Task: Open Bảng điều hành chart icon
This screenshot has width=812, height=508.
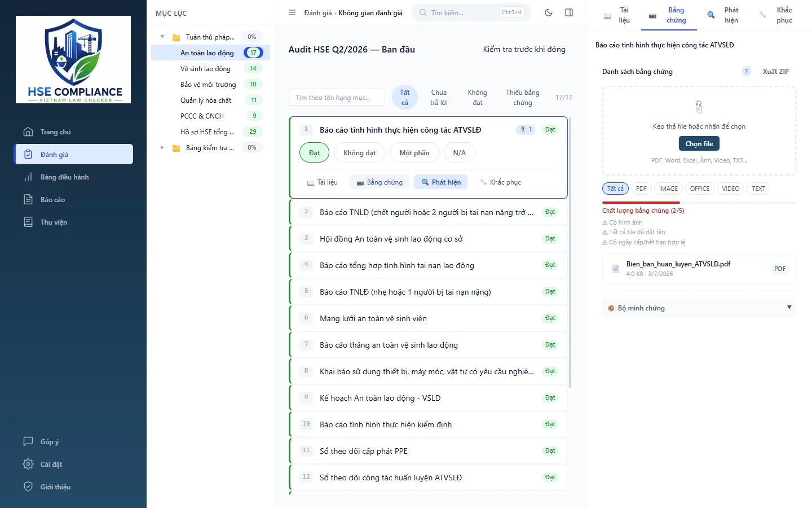Action: [x=28, y=177]
